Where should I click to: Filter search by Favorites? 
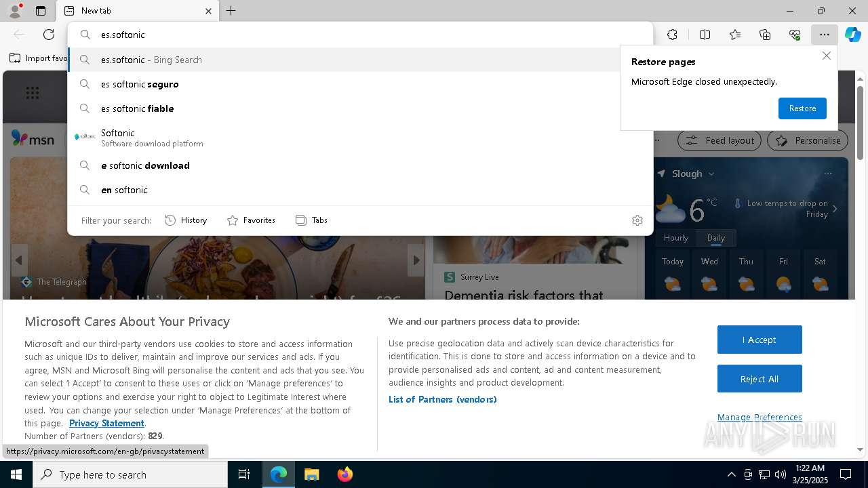click(251, 220)
